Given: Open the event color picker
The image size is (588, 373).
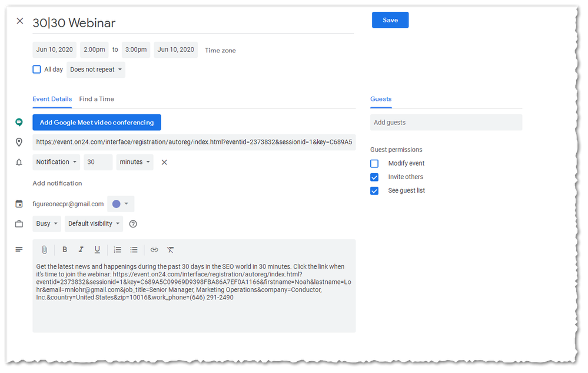Looking at the screenshot, I should (120, 204).
